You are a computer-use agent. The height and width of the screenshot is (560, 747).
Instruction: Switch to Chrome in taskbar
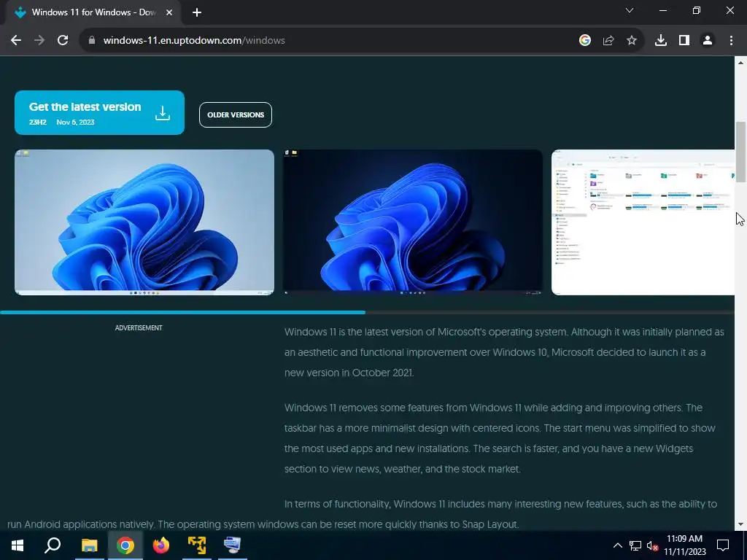point(125,545)
